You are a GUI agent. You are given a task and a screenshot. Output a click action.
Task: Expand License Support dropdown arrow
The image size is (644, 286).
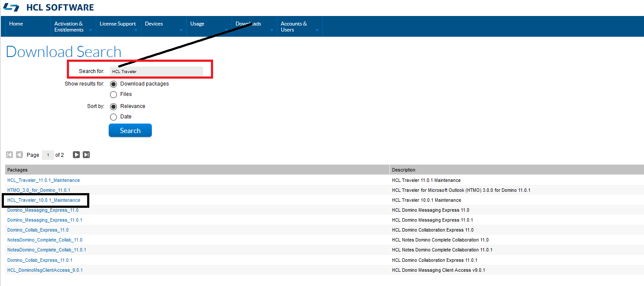tap(136, 30)
